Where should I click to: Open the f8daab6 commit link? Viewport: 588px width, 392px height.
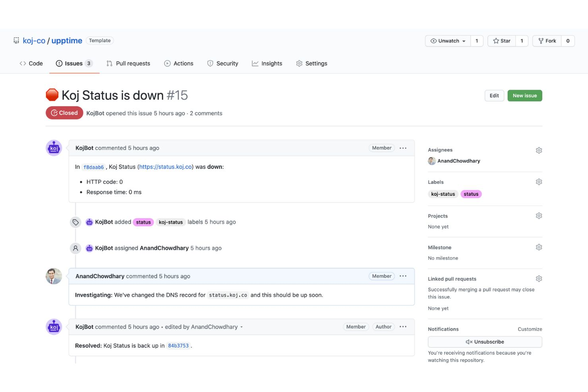pos(93,167)
